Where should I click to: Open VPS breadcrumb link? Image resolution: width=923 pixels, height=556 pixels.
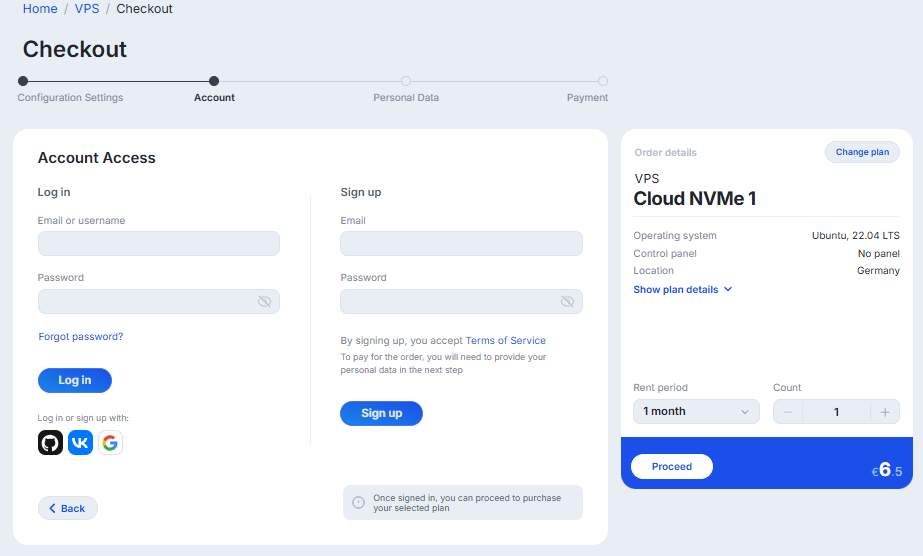coord(87,9)
